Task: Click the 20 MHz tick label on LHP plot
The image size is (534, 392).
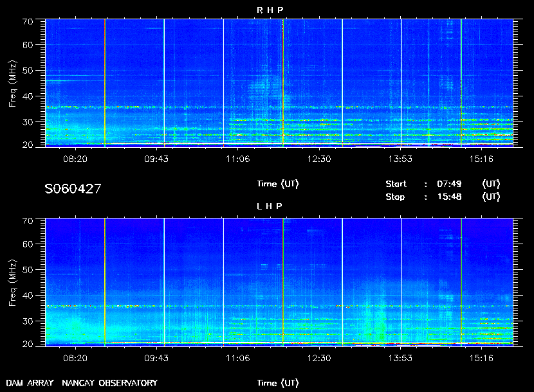Action: click(28, 344)
